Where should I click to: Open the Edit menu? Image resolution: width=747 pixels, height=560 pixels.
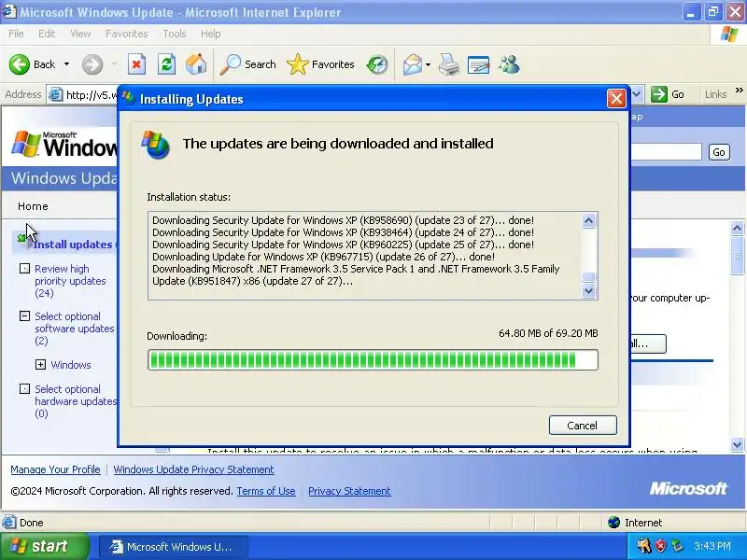pyautogui.click(x=47, y=34)
